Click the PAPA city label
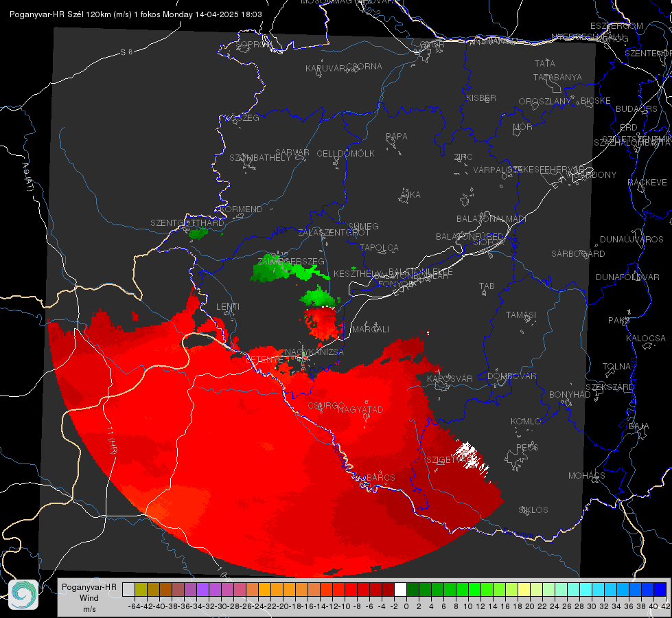 pos(397,137)
